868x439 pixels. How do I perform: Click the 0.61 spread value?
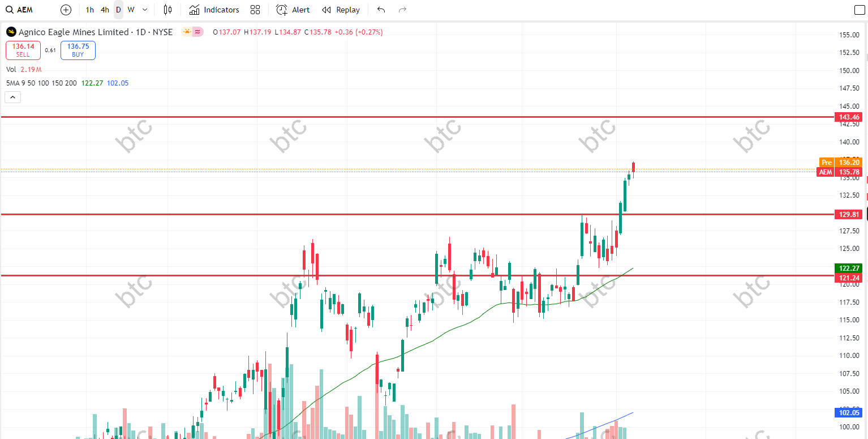click(50, 50)
